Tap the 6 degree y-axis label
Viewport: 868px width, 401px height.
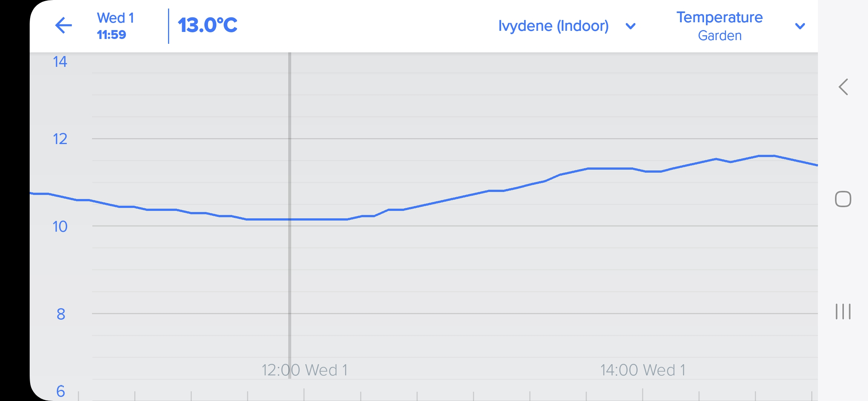point(60,391)
